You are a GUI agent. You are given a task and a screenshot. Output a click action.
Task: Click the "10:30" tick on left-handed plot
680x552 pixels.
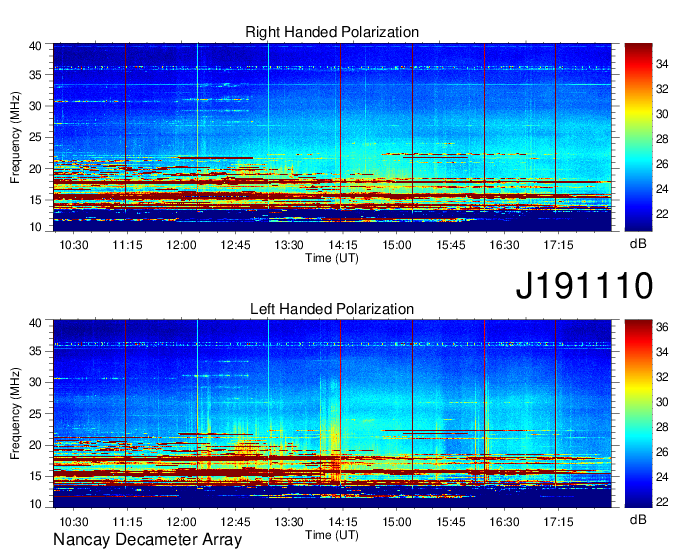point(74,522)
